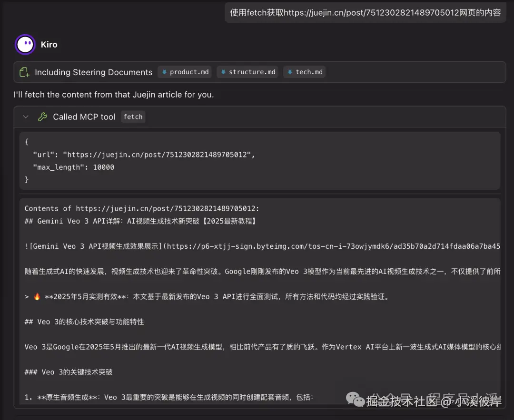Viewport: 514px width, 420px height.
Task: Click the wrench icon beside Called MCP tool
Action: click(x=42, y=117)
